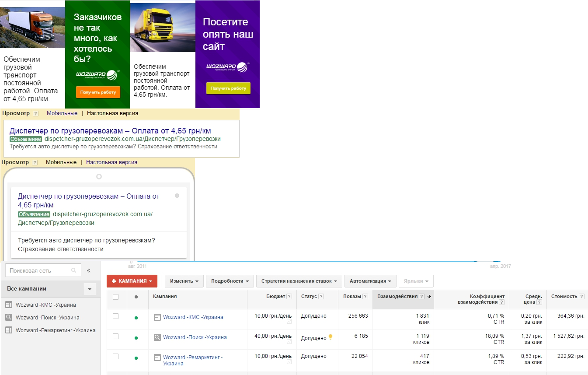Open the help icon next to the lower Просмотр label
Viewport: 588px width, 375px height.
(x=35, y=162)
